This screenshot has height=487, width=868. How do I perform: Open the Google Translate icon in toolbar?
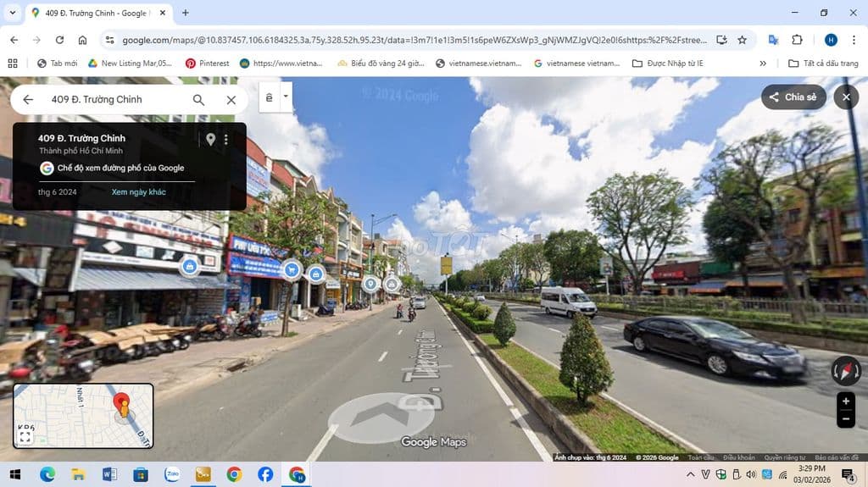773,40
